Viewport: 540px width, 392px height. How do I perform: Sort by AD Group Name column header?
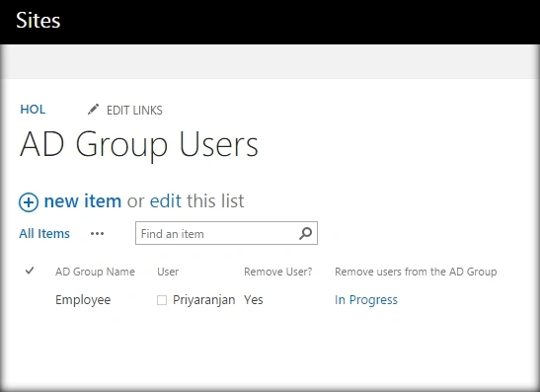click(x=95, y=272)
